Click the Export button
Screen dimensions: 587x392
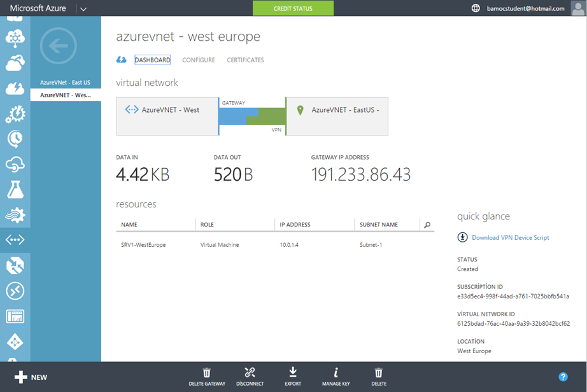click(x=293, y=377)
